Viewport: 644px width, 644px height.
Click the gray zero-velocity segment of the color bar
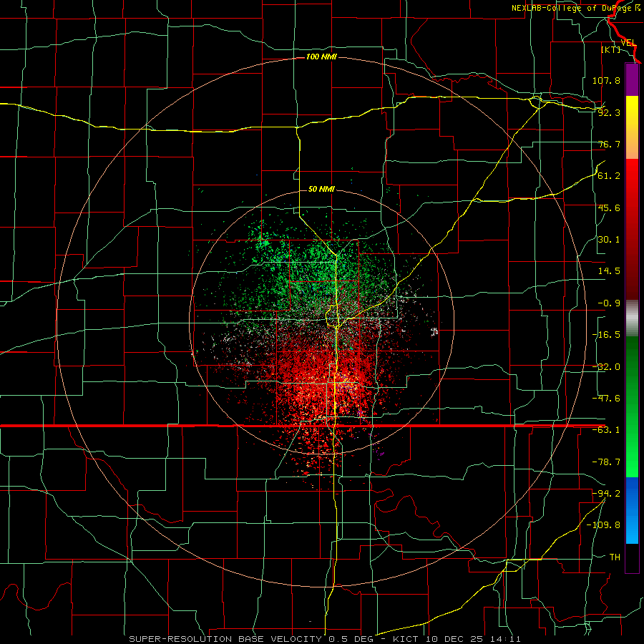pyautogui.click(x=632, y=318)
